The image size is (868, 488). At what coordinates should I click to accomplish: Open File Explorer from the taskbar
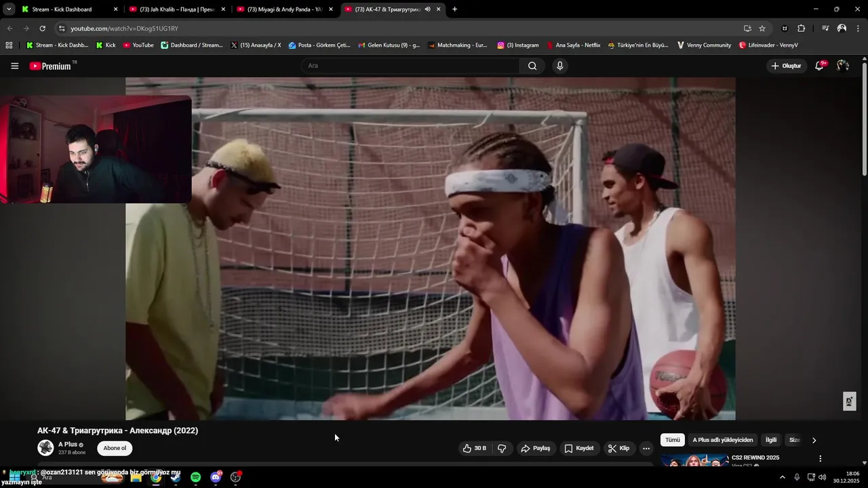click(136, 477)
